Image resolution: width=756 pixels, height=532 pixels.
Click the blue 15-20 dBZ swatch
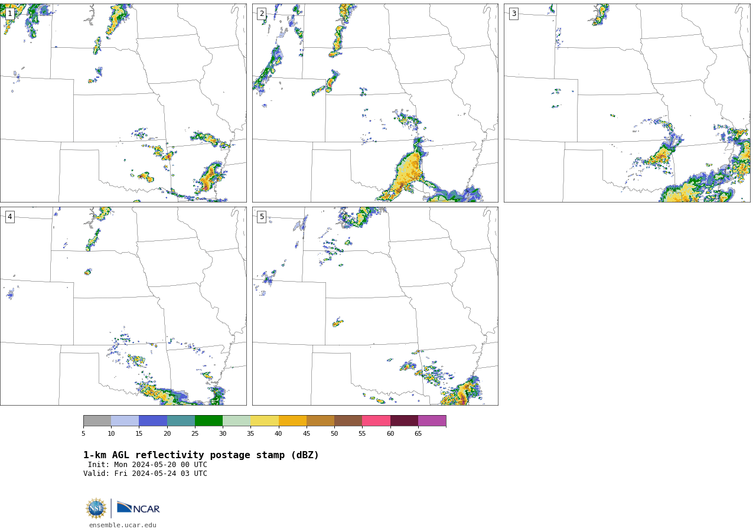[x=153, y=421]
